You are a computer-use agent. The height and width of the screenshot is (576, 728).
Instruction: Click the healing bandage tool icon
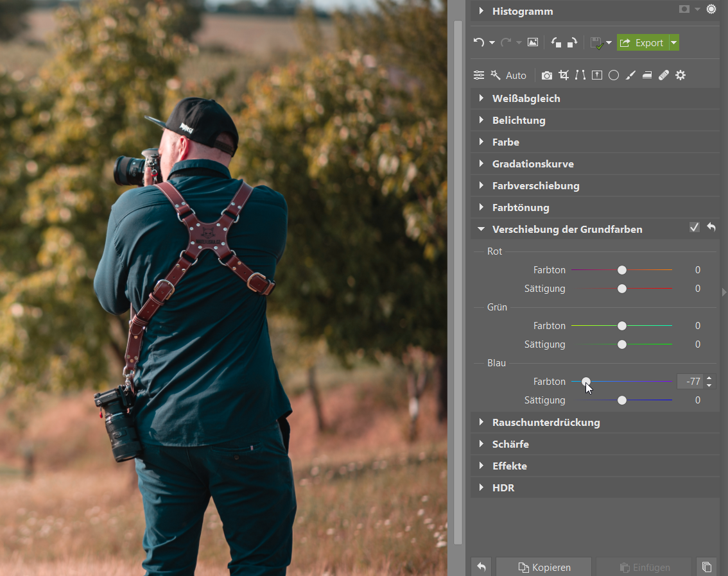(x=664, y=75)
